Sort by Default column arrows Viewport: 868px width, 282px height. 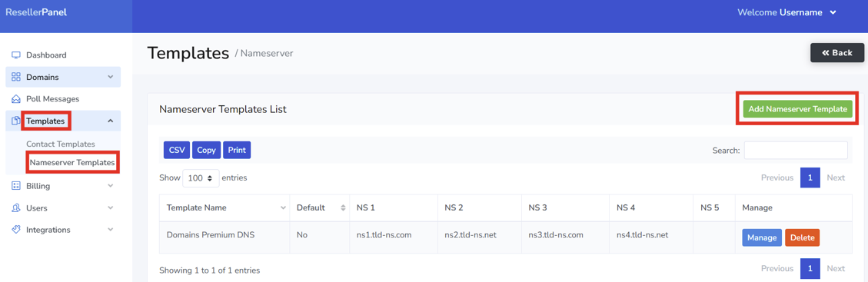(343, 208)
